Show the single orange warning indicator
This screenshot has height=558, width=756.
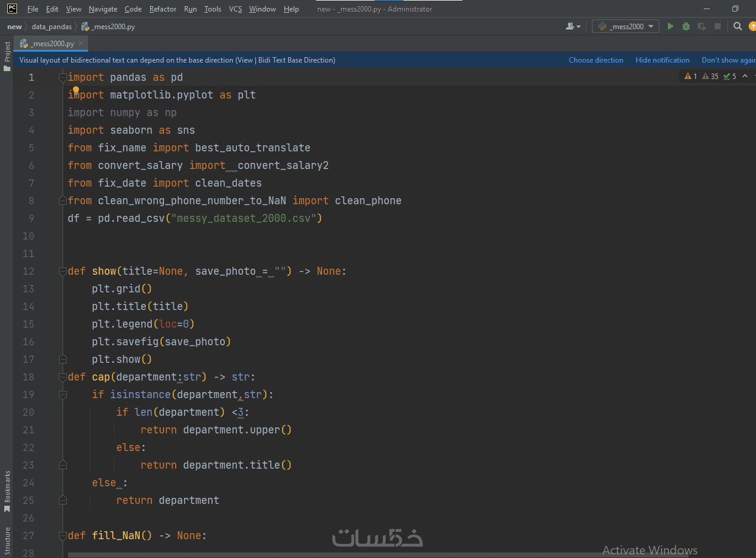[690, 77]
